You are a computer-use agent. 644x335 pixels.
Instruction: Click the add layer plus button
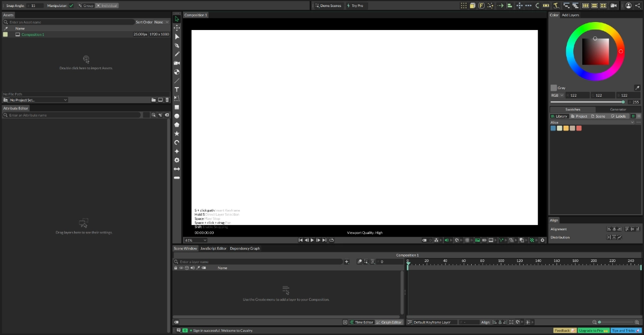click(347, 261)
